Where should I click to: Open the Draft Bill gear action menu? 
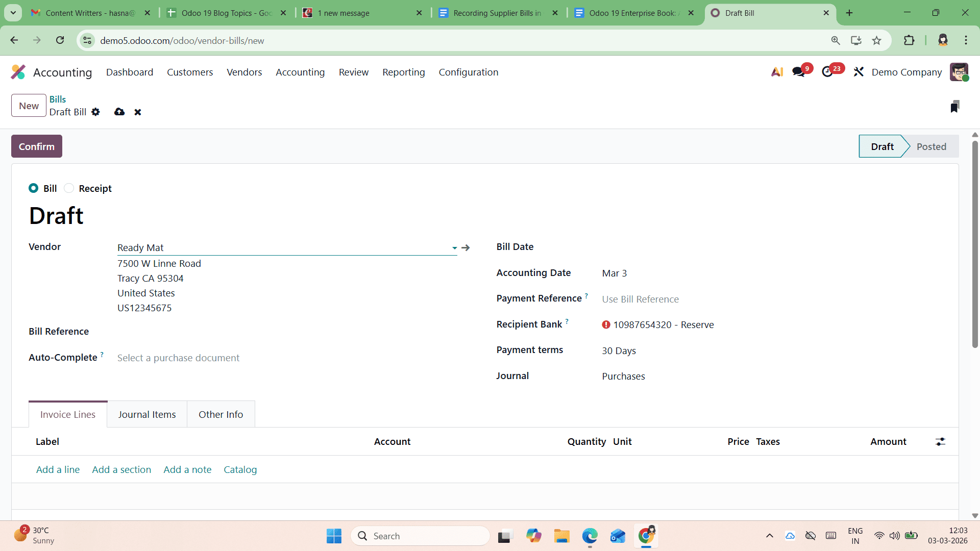[x=96, y=112]
